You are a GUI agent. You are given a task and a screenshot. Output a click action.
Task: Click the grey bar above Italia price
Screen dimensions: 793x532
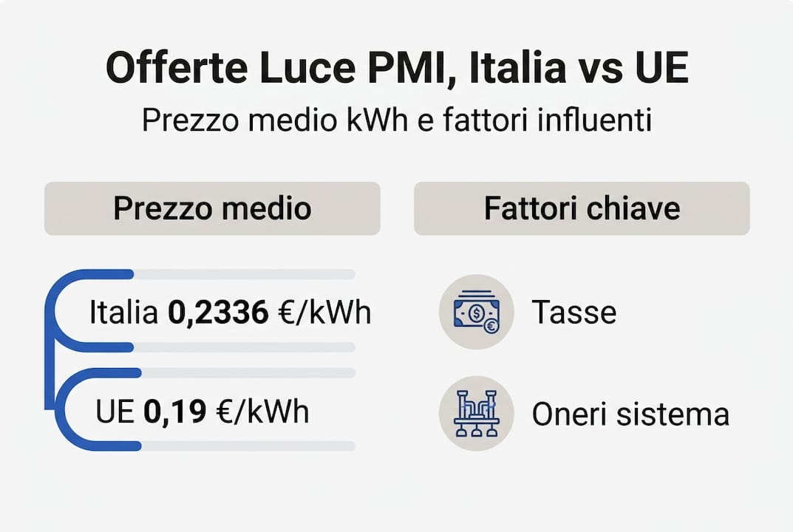click(x=244, y=274)
